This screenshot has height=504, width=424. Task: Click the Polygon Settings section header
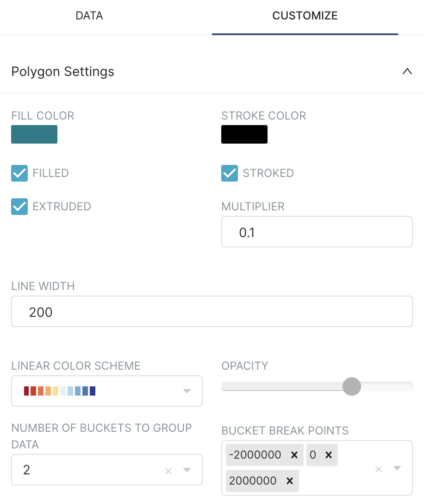[x=63, y=72]
